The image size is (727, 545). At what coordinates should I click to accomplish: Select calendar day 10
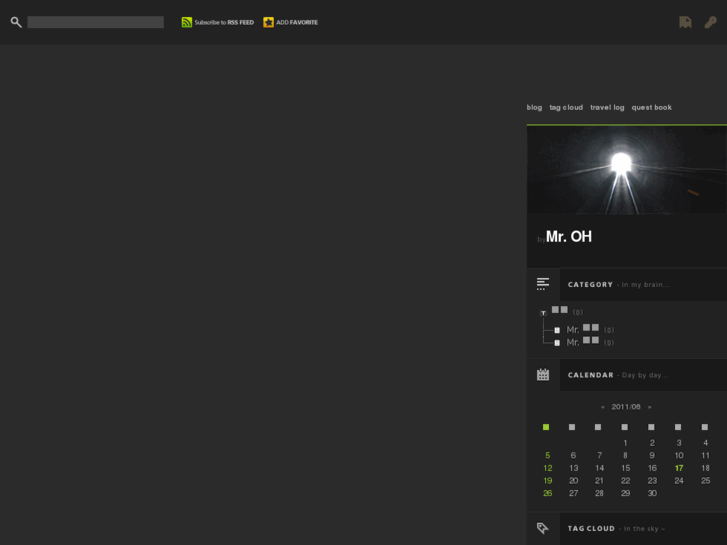[679, 455]
